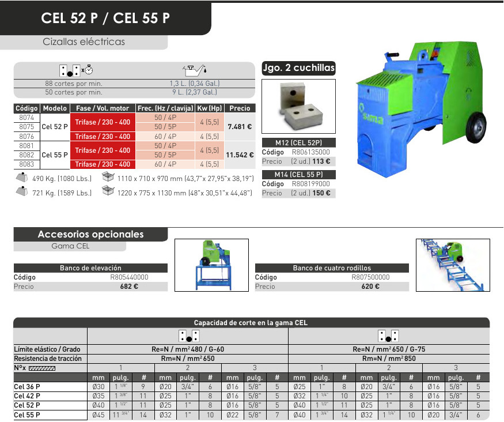This screenshot has height=422, width=504.
Task: Click the weight icon beside 490 Kg
Action: (x=21, y=178)
